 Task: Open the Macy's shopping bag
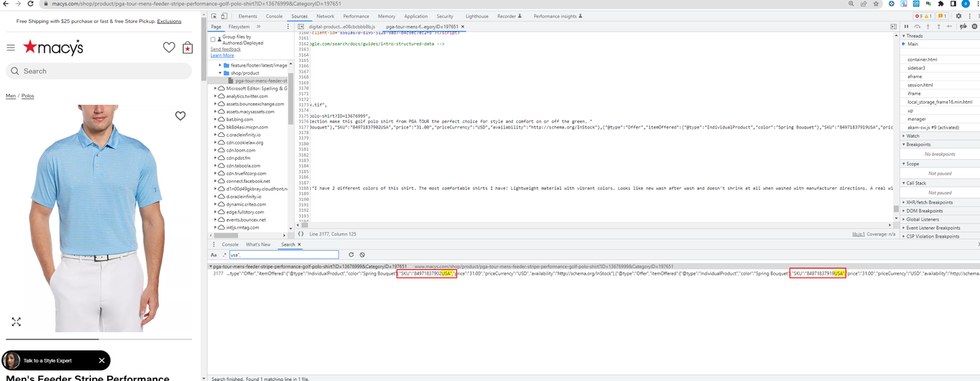pyautogui.click(x=188, y=48)
